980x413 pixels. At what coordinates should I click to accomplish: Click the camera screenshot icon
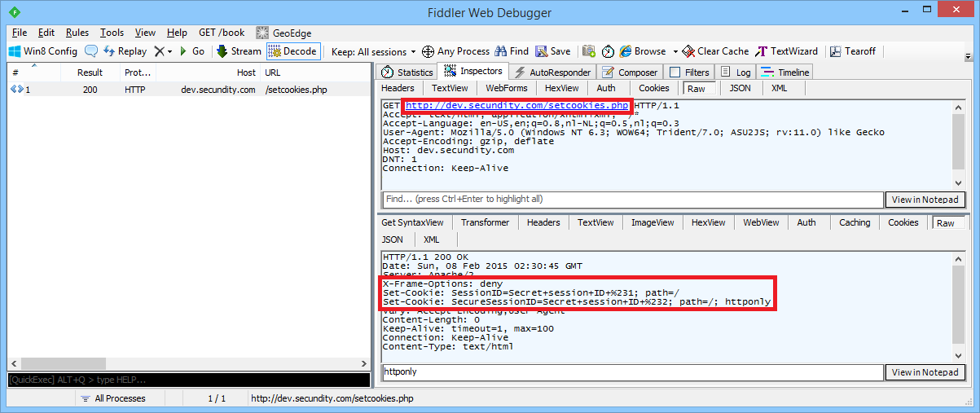click(588, 51)
